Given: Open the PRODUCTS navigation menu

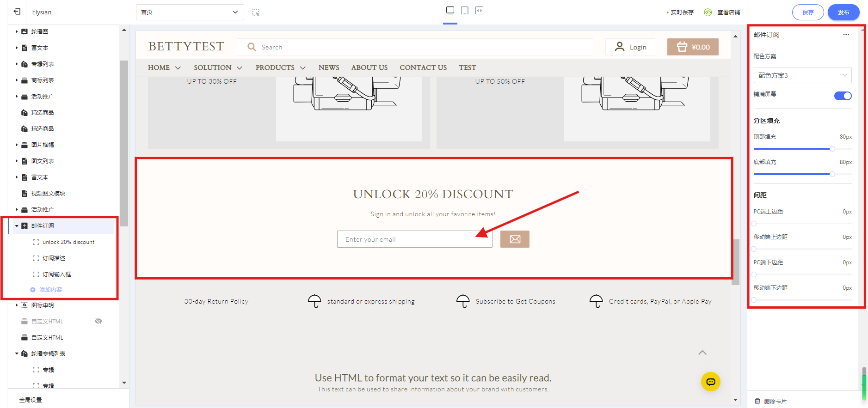Looking at the screenshot, I should point(280,67).
